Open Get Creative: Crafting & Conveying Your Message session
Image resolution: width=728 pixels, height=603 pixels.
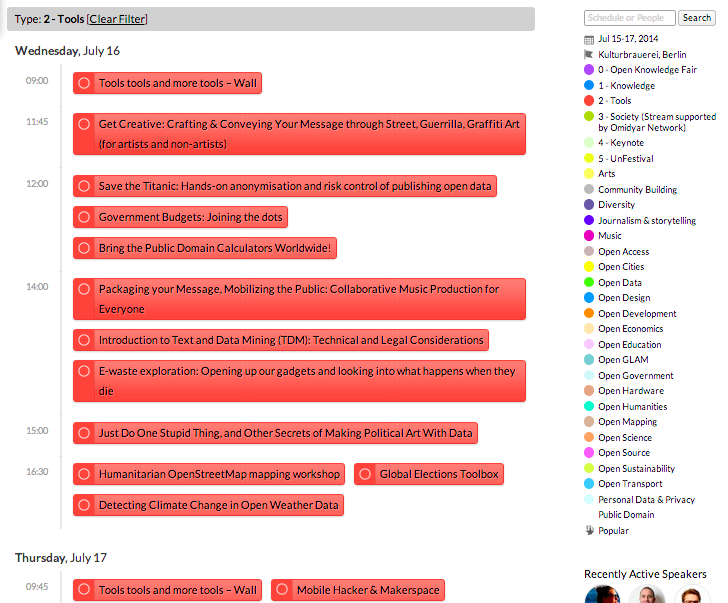point(309,134)
